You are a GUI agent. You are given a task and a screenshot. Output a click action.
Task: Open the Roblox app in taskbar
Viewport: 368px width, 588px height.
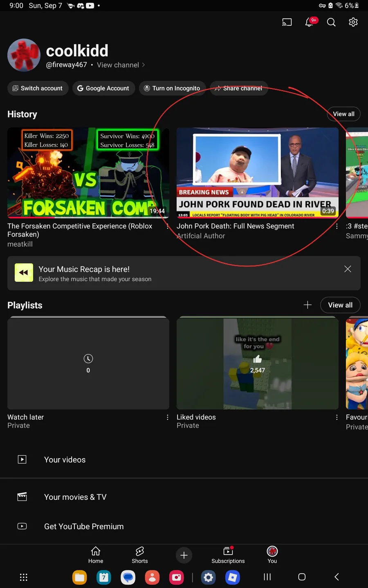tap(233, 577)
